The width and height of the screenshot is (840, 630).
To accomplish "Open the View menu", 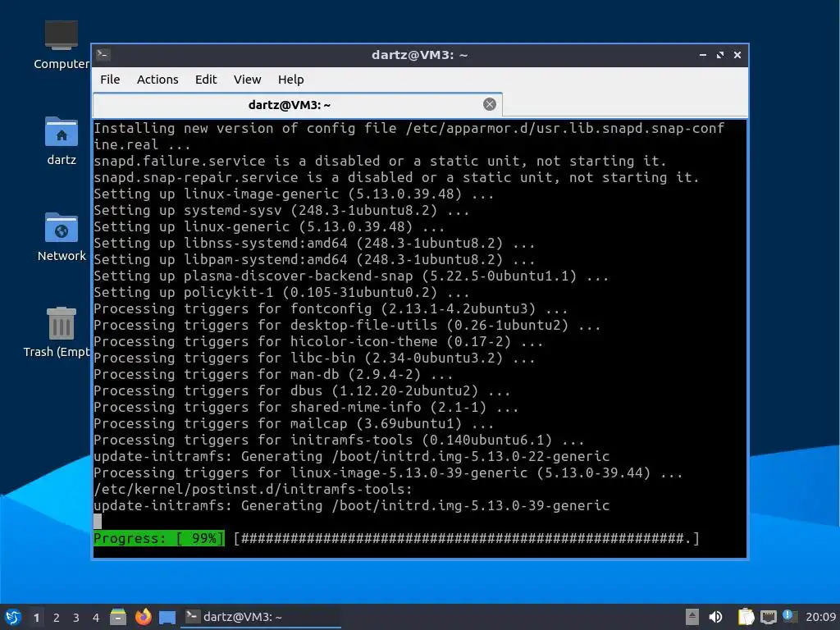I will pyautogui.click(x=247, y=80).
